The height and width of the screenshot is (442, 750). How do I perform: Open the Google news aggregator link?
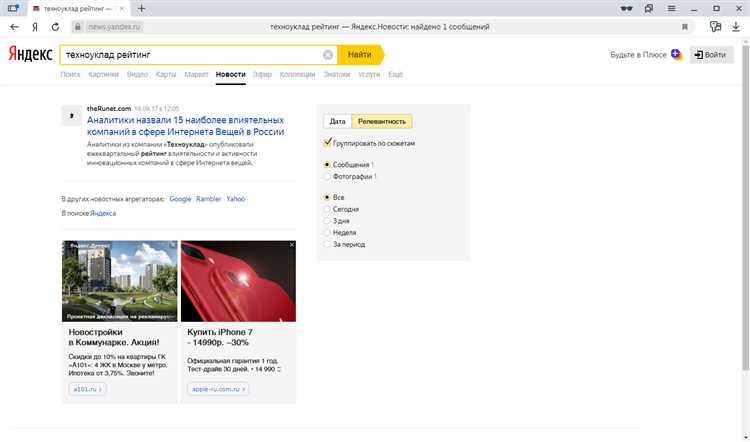tap(180, 199)
